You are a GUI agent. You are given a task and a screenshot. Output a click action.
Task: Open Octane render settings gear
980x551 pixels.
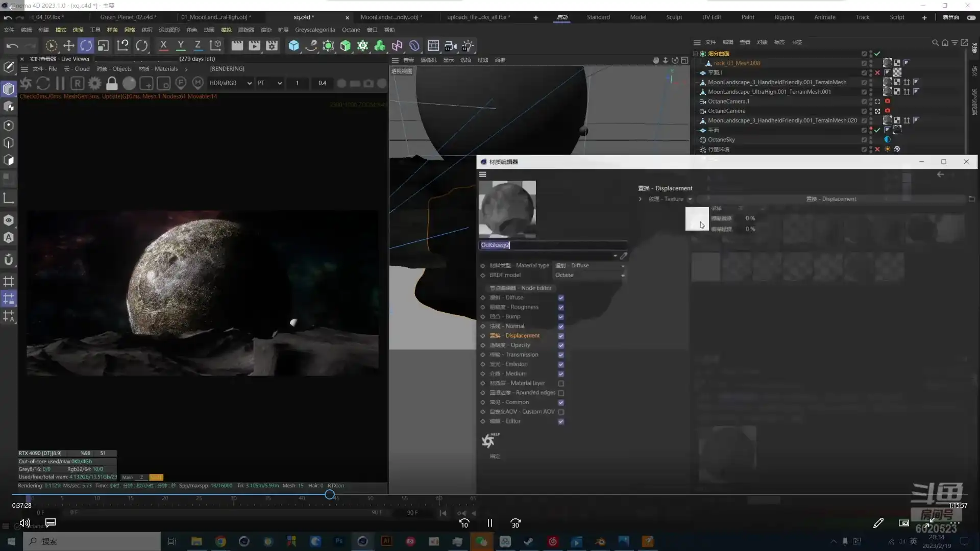tap(94, 83)
